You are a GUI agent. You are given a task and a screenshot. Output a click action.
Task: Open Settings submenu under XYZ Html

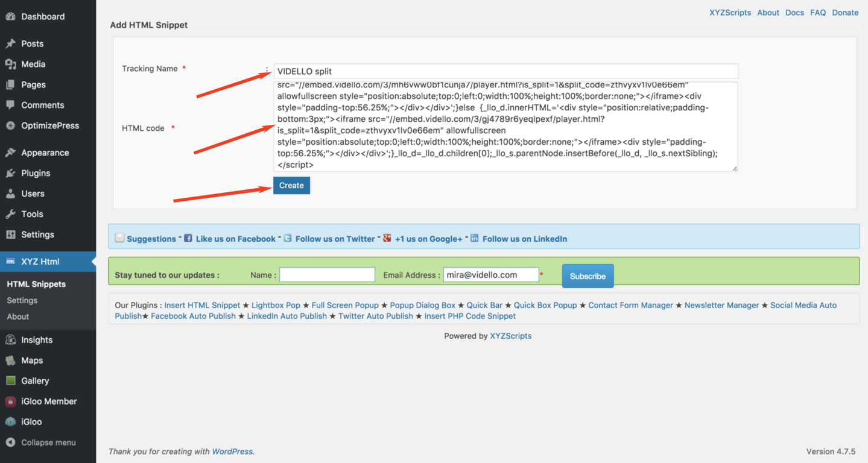click(22, 300)
